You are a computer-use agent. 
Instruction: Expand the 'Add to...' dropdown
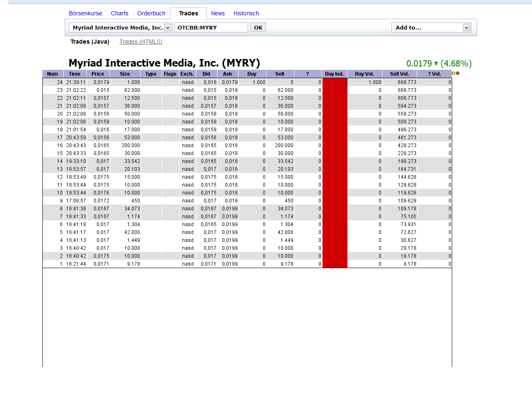point(431,27)
